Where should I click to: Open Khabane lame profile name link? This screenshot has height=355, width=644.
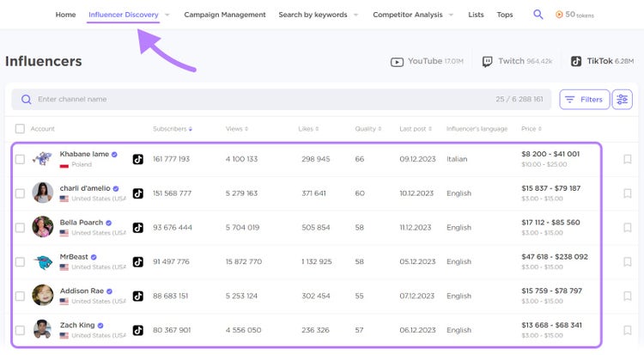[84, 154]
